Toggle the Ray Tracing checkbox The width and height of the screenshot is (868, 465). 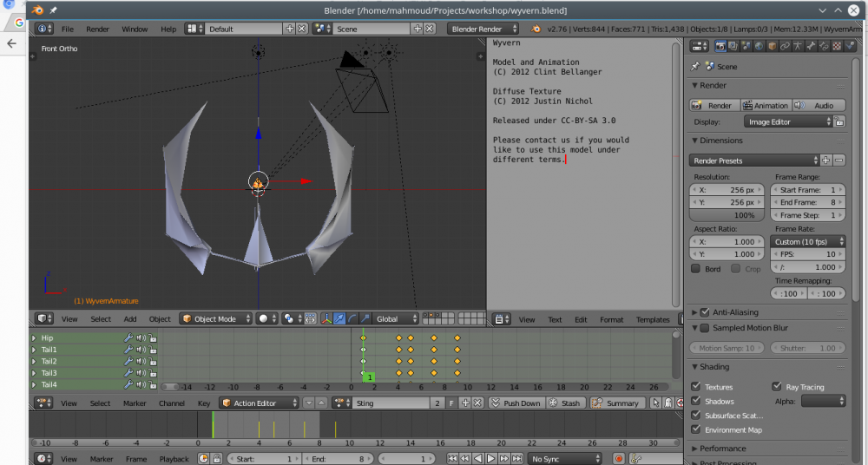[777, 387]
